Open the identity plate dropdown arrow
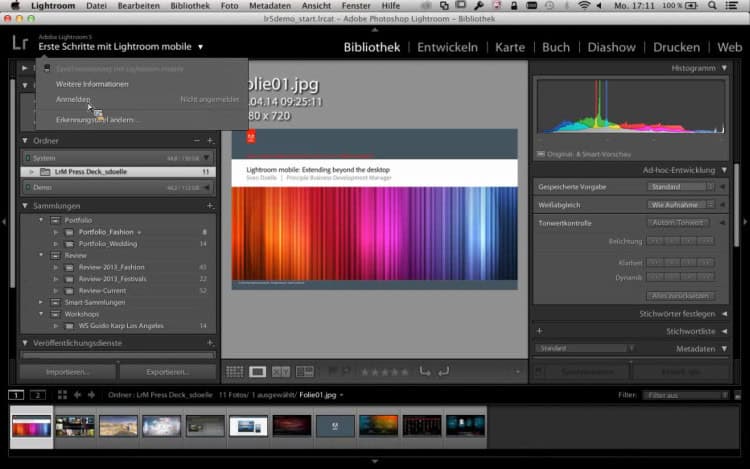Viewport: 750px width, 469px height. tap(200, 47)
